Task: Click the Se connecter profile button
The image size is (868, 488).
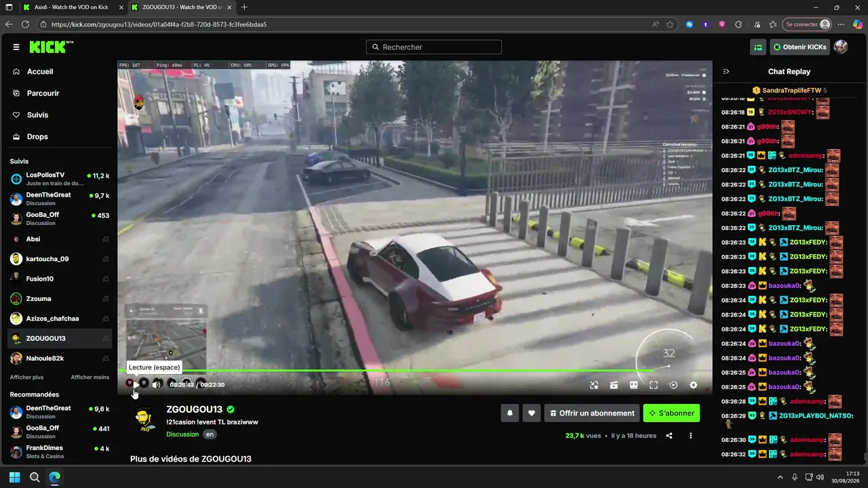Action: coord(807,24)
